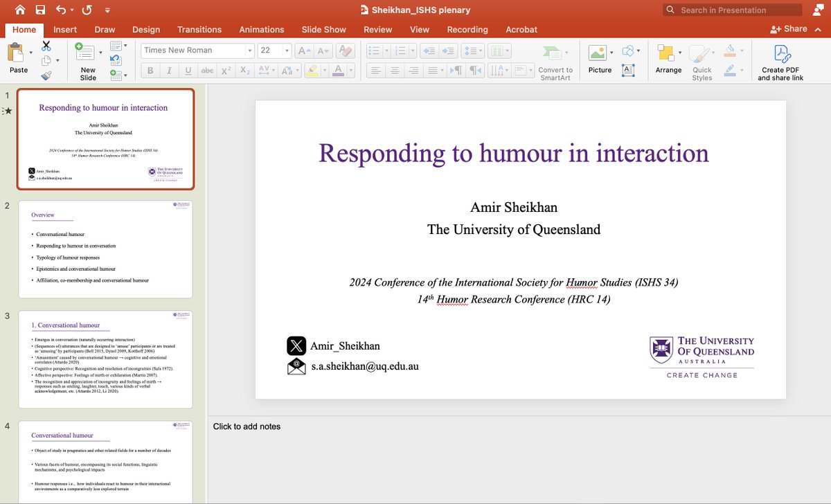Insert a Text Box from the ribbon
The image size is (831, 504).
629,70
